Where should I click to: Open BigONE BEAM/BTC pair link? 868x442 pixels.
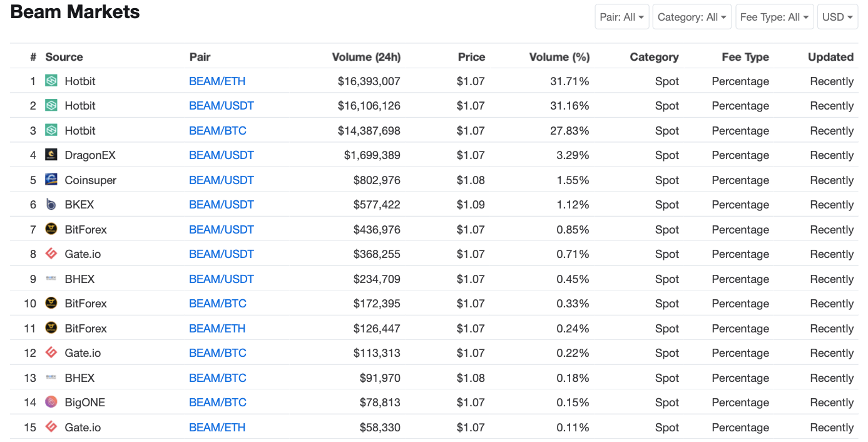point(218,403)
